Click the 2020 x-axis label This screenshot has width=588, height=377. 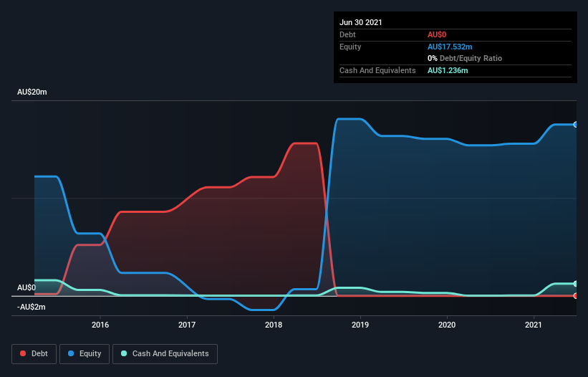447,325
